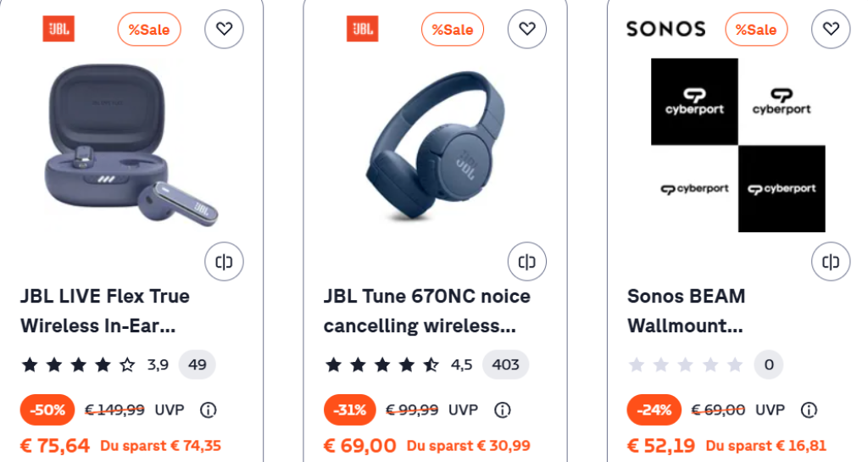Screen dimensions: 868x462
Task: Open the 403 reviews count for JBL Tune
Action: click(505, 365)
